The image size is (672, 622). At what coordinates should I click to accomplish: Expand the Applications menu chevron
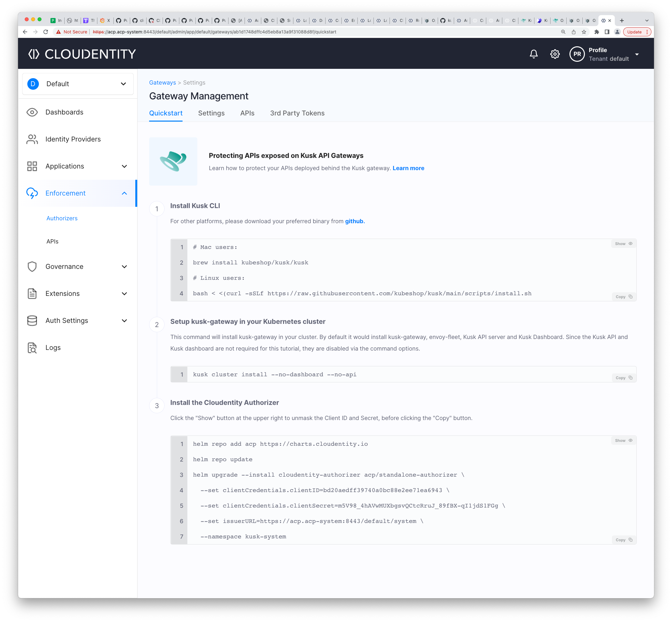click(124, 166)
